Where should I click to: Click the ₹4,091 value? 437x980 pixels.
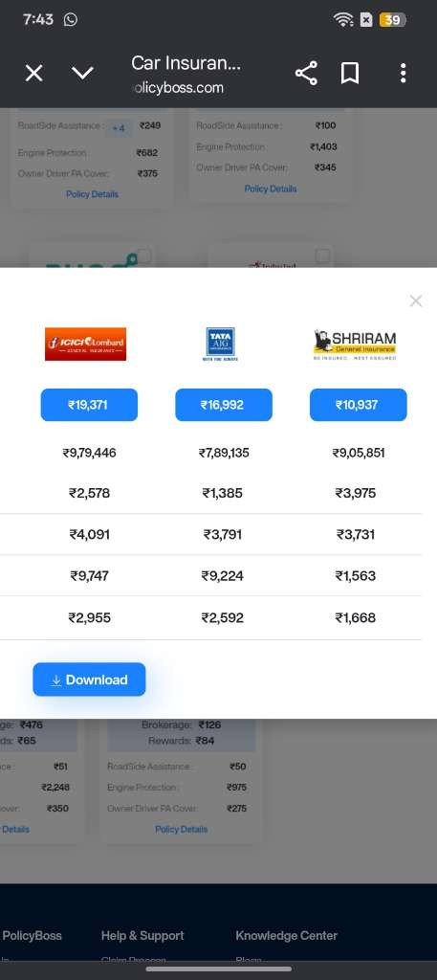pyautogui.click(x=89, y=534)
